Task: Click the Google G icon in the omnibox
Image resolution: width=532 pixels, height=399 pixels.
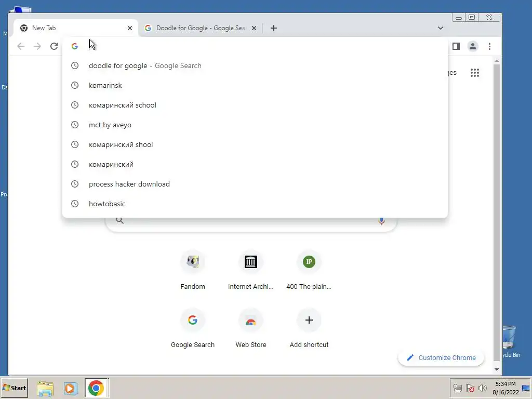Action: coord(75,46)
